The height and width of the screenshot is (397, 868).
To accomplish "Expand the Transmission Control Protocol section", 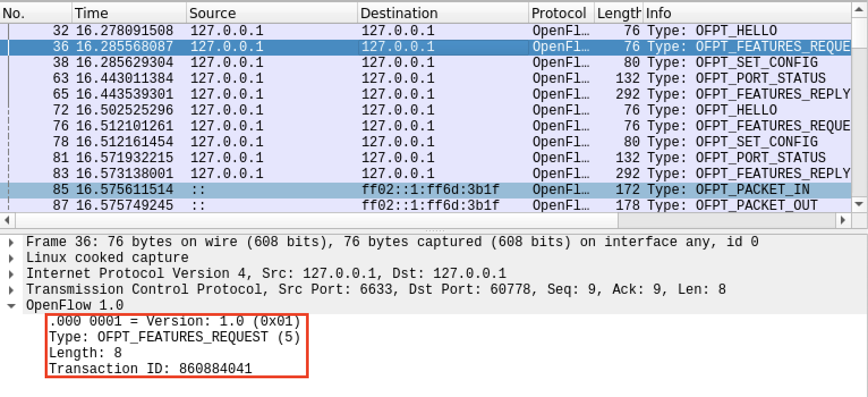I will tap(12, 290).
